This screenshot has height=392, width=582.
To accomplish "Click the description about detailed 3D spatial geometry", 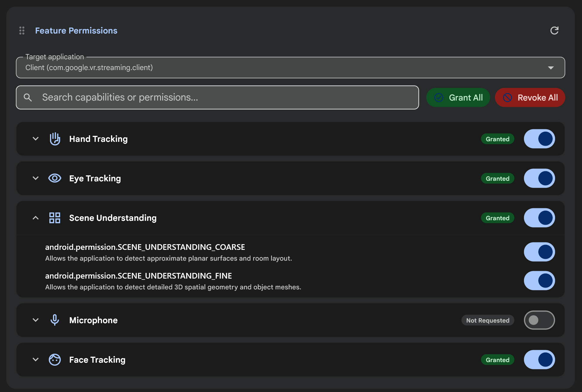I will click(173, 287).
